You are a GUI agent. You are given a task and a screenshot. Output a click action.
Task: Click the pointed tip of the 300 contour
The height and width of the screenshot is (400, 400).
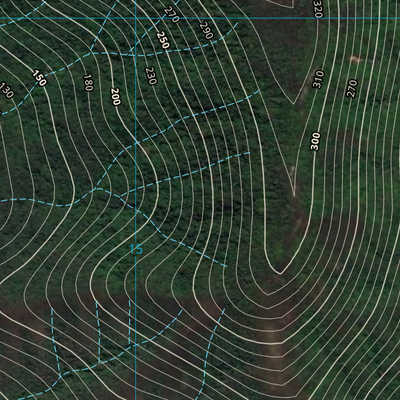pos(281,273)
